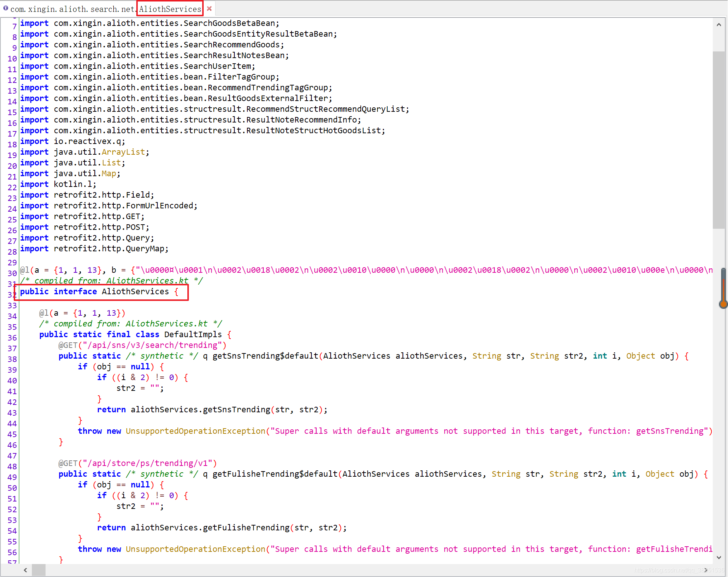The image size is (728, 577).
Task: Click getFulisheTrending$default method name
Action: click(275, 474)
